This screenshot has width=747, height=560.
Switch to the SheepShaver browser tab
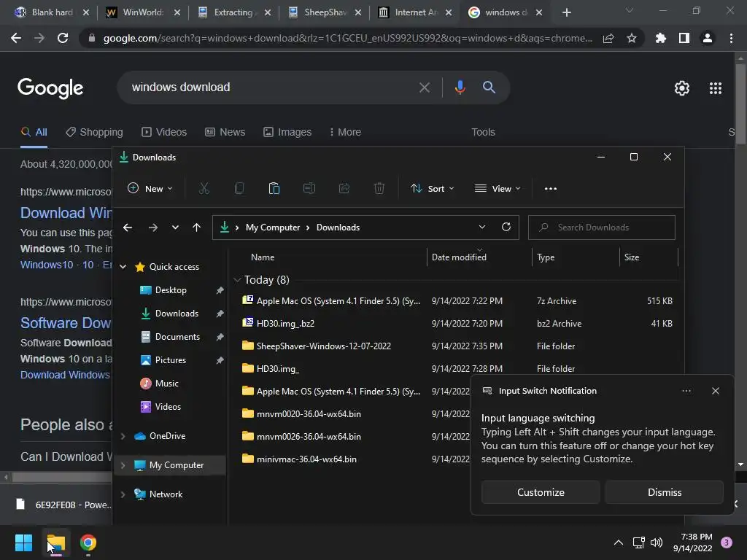coord(325,12)
